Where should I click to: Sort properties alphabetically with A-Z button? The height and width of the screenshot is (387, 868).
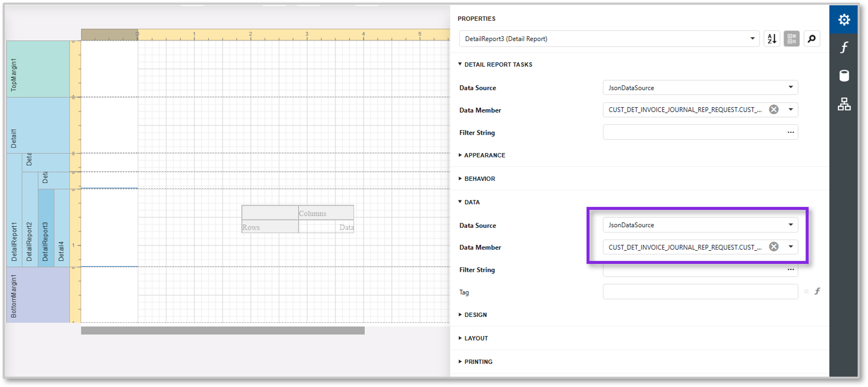[x=772, y=39]
